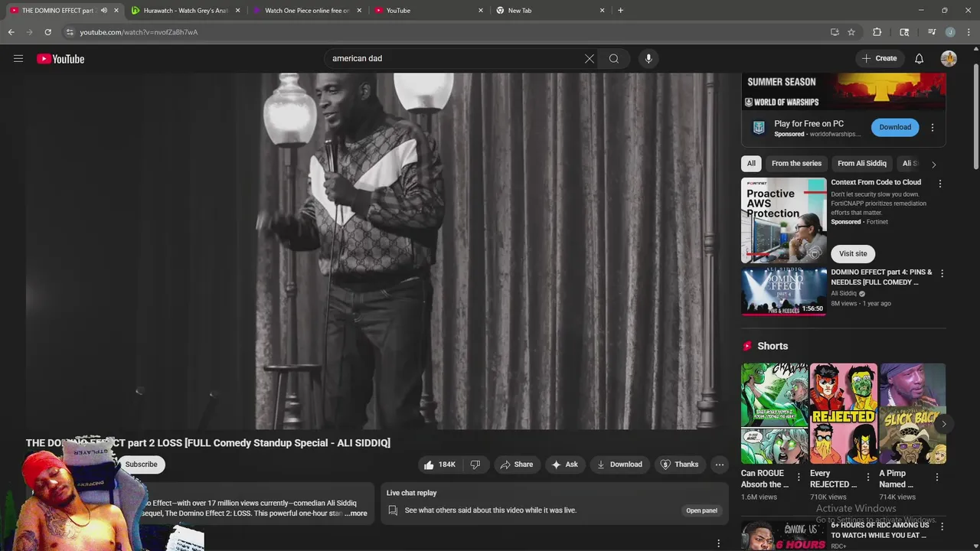This screenshot has height=551, width=980.
Task: Bookmark this page with star icon
Action: click(851, 32)
